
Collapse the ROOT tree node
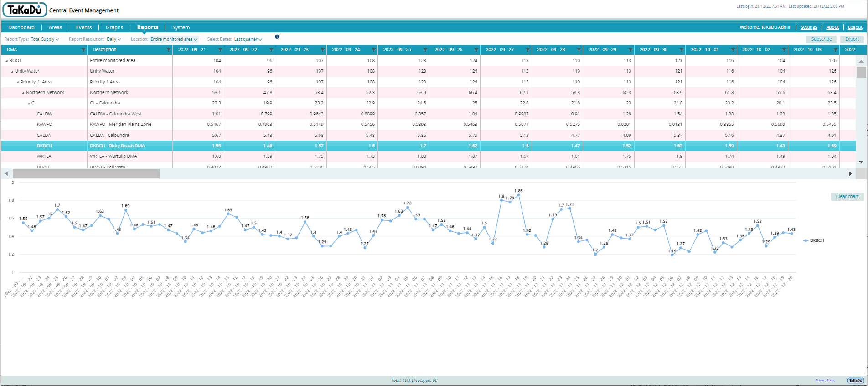(x=6, y=61)
